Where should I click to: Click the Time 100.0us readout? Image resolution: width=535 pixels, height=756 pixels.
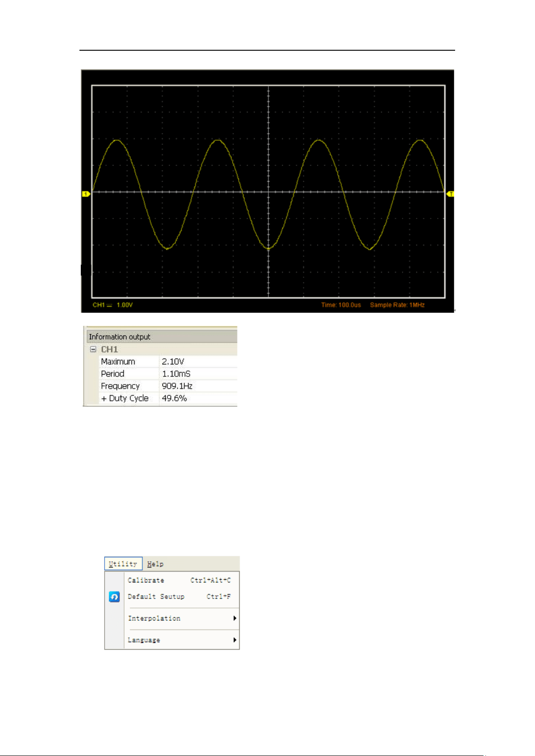pos(341,305)
